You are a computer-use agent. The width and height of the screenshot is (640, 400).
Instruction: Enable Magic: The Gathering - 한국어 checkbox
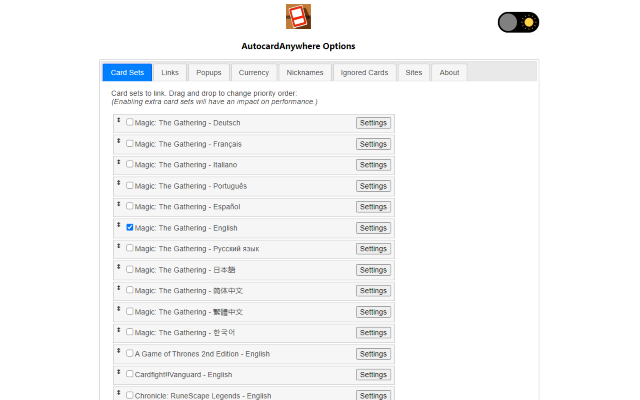(x=130, y=332)
